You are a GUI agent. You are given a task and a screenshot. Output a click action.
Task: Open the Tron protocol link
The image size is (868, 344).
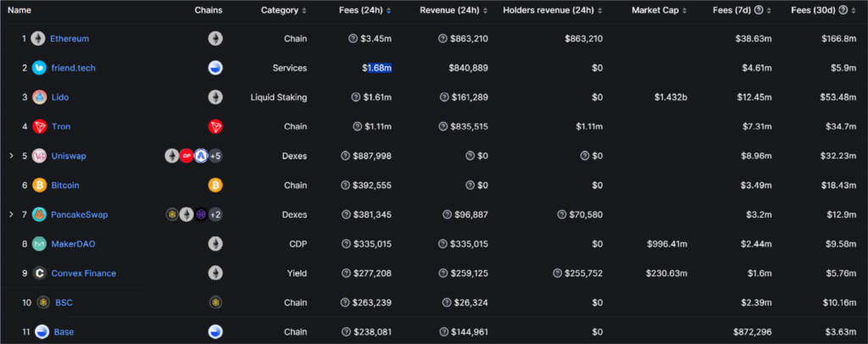[61, 126]
